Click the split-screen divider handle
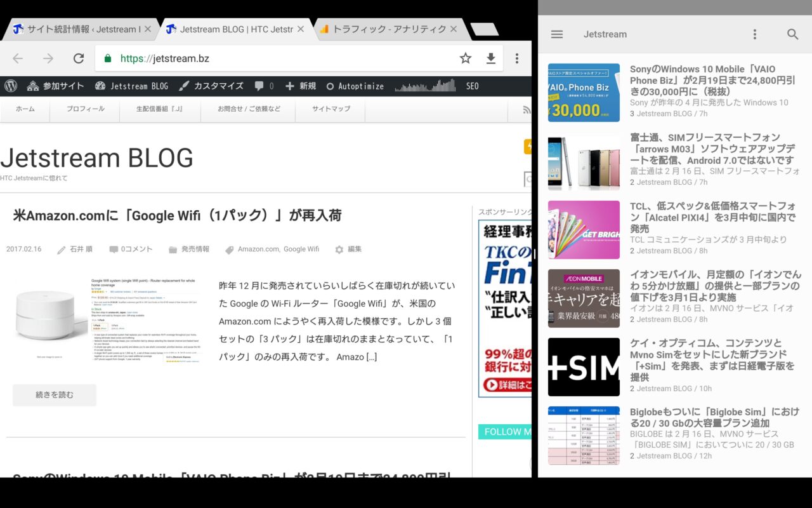 534,254
